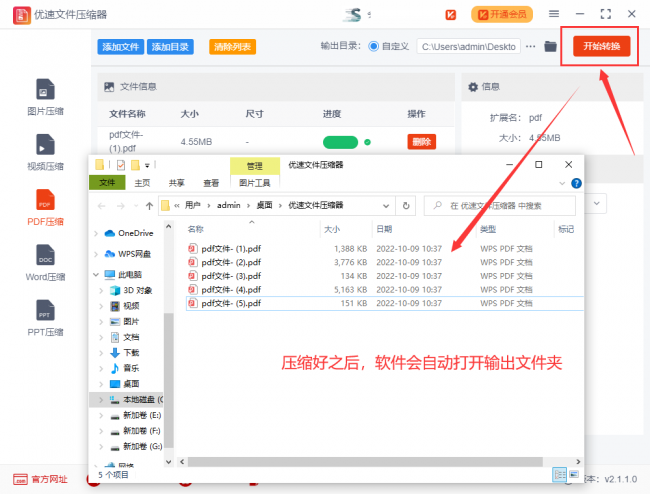Expand the 3D 对象 tree node
The height and width of the screenshot is (494, 650).
101,291
